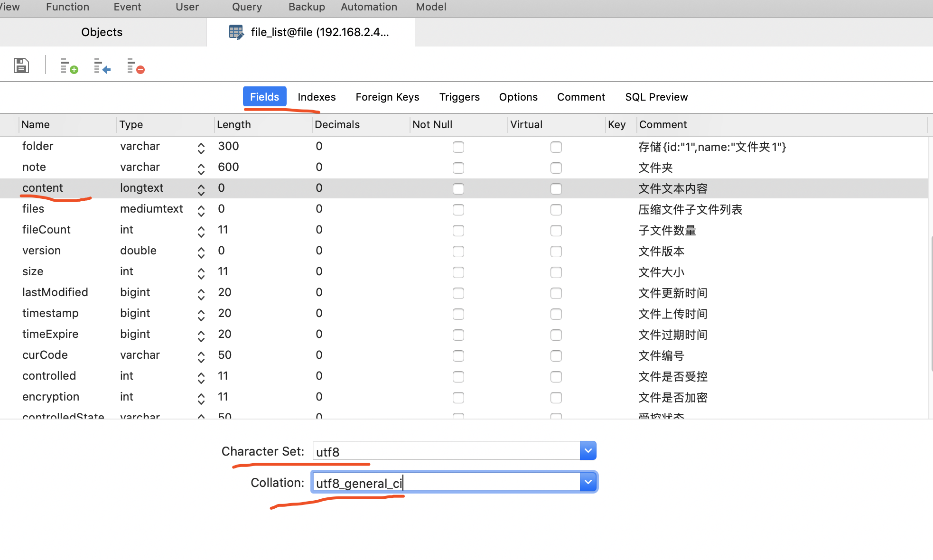This screenshot has width=933, height=560.
Task: Open the Query menu
Action: [247, 7]
